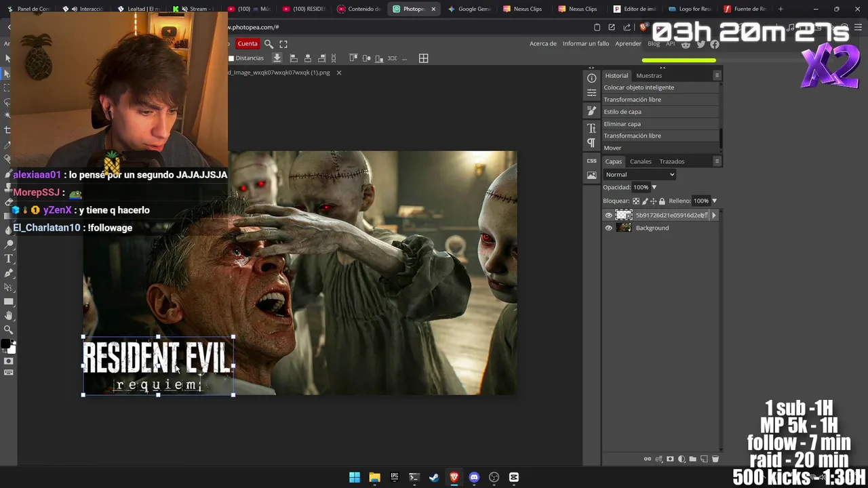Show more alignment options (ellipsis)
The image size is (868, 488).
coord(404,58)
